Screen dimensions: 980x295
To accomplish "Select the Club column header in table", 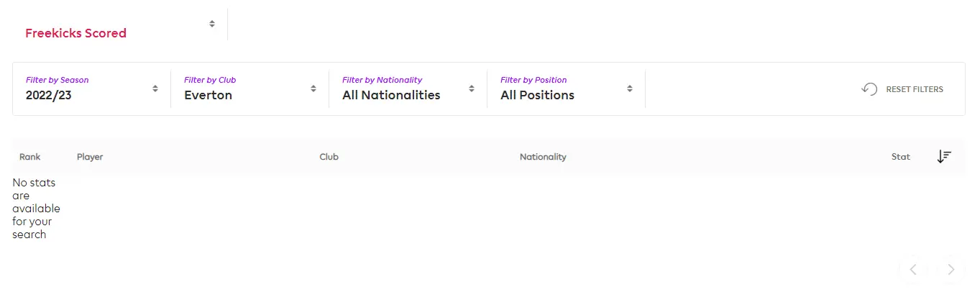I will (x=329, y=157).
